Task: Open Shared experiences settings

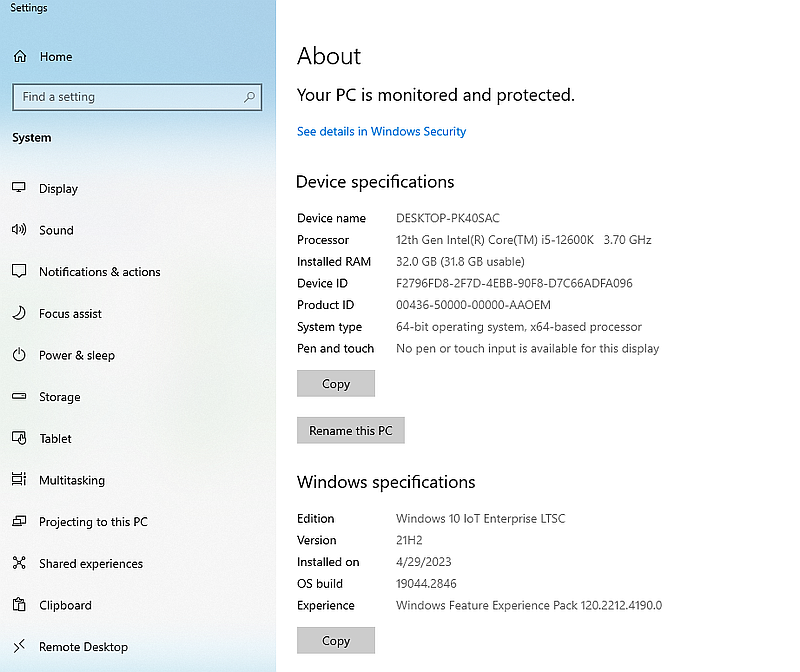Action: [90, 564]
